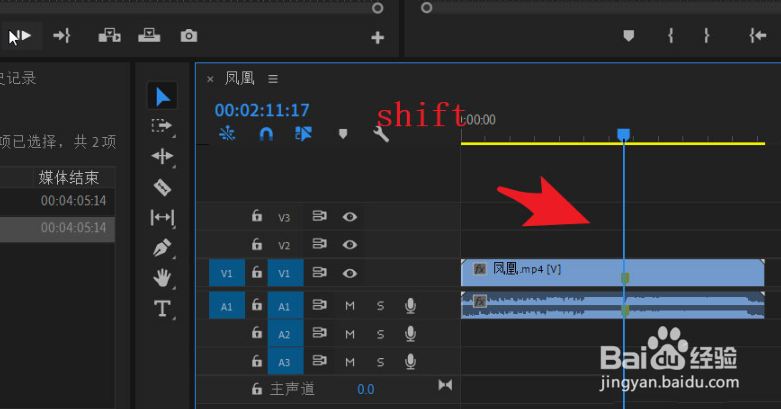The width and height of the screenshot is (781, 409).
Task: Select the Hand tool
Action: 162,277
